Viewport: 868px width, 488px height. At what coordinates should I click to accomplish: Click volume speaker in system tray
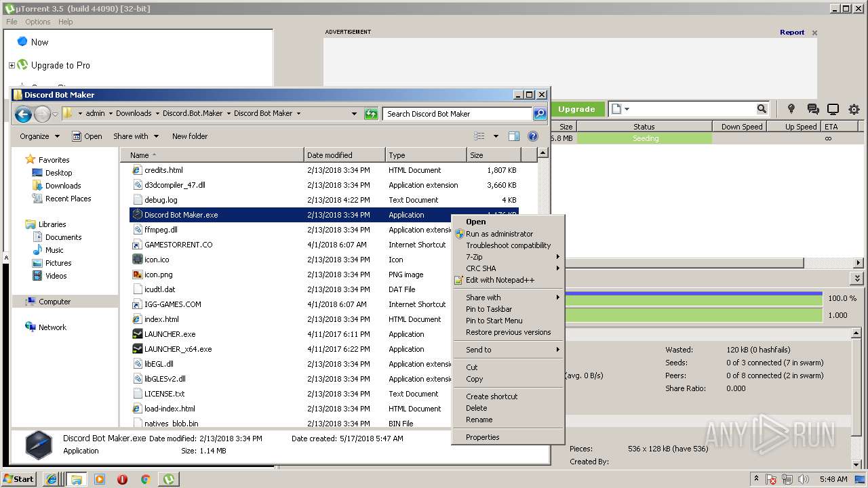tap(804, 479)
